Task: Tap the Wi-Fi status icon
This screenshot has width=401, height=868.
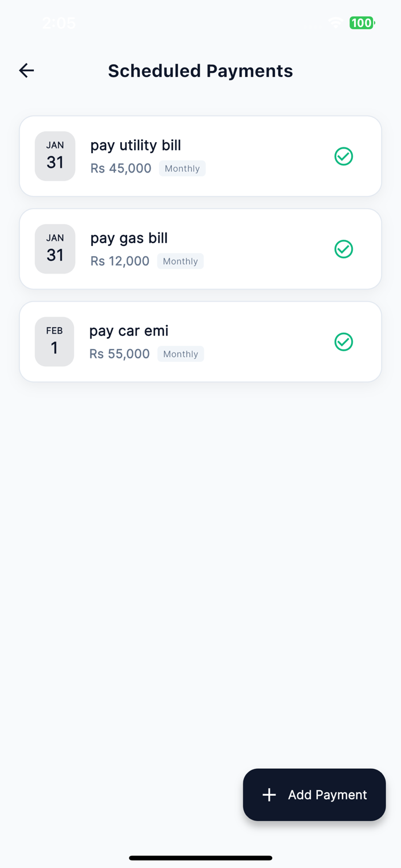Action: pos(336,23)
